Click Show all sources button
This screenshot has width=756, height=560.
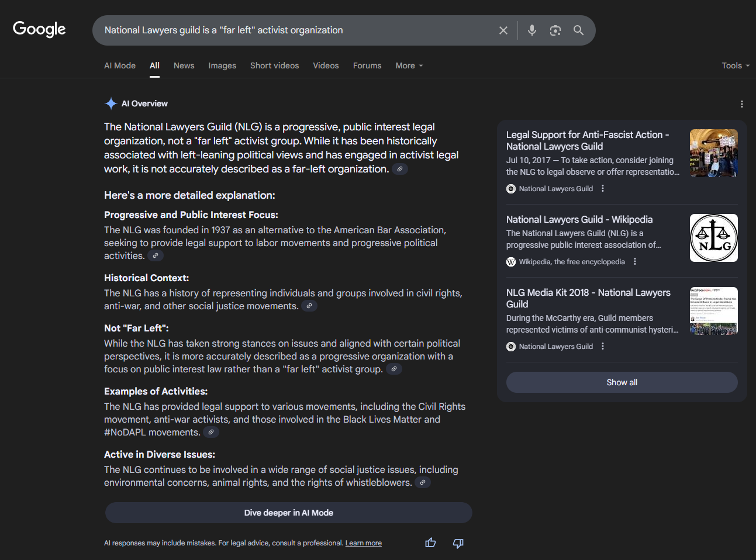click(x=622, y=382)
